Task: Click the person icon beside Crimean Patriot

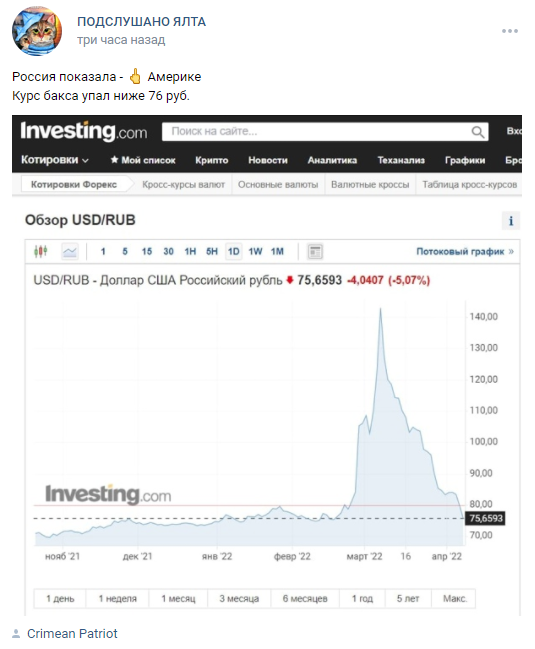Action: 16,634
